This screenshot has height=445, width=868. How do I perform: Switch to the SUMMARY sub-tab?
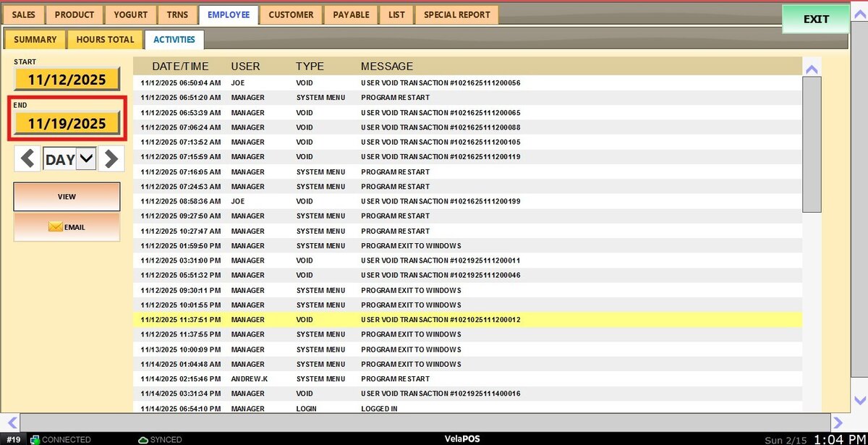[x=35, y=40]
